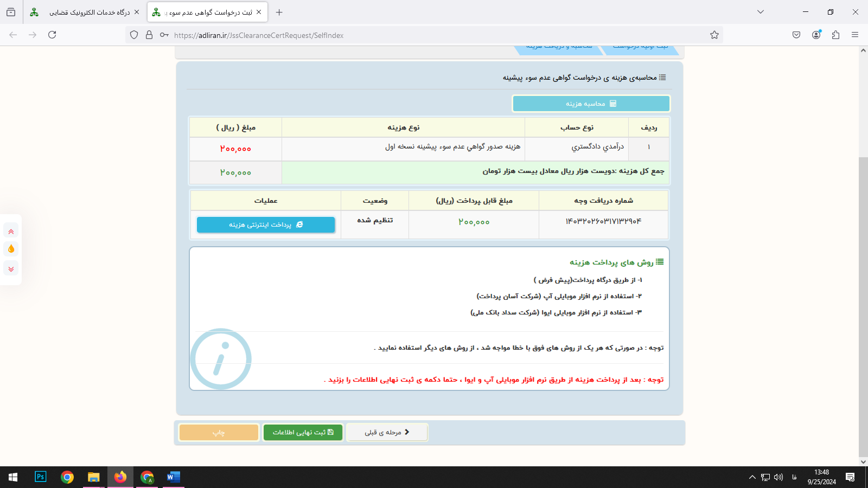Open the extensions puzzle icon
Viewport: 868px width, 488px height.
pos(835,35)
